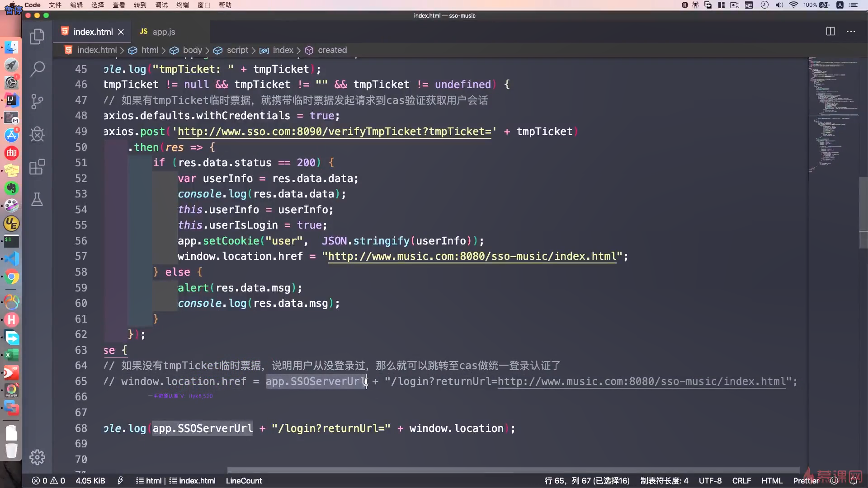Click the notifications bell in status bar
Image resolution: width=868 pixels, height=488 pixels.
pyautogui.click(x=854, y=481)
